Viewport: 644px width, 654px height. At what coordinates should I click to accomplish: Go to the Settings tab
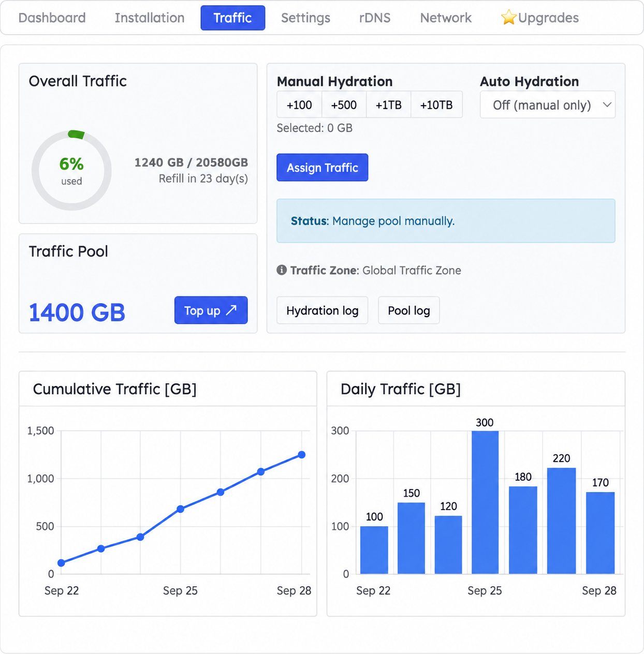(x=305, y=18)
